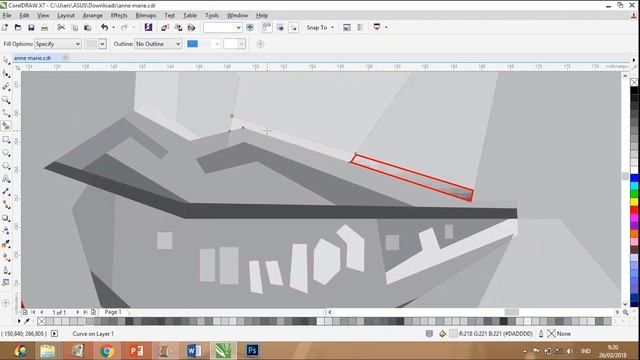Screen dimensions: 640x360
Task: Select the Freehand tool
Action: pos(6,113)
